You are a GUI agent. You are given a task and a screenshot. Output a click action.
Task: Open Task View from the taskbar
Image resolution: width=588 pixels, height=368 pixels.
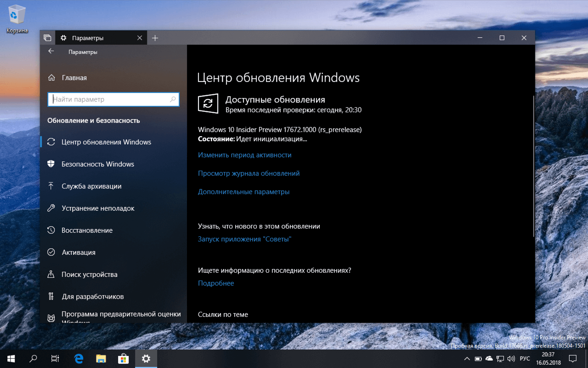[x=55, y=359]
